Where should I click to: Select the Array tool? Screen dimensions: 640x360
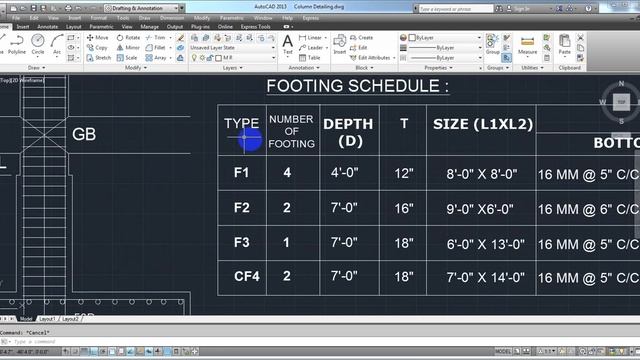click(x=156, y=58)
